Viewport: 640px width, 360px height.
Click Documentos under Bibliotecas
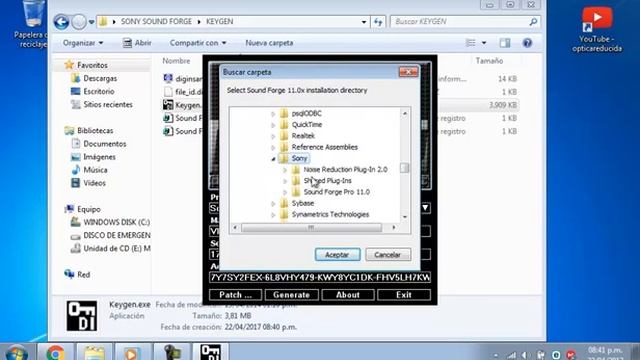[104, 144]
